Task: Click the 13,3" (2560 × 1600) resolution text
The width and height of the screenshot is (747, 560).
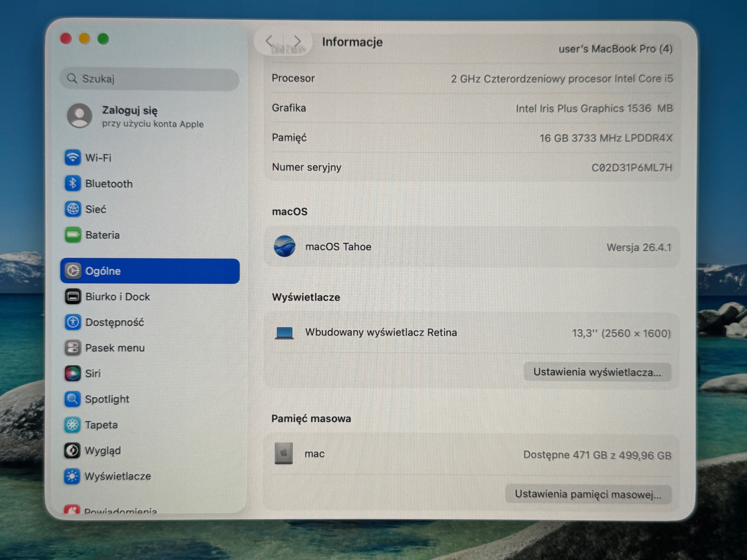Action: pos(621,333)
